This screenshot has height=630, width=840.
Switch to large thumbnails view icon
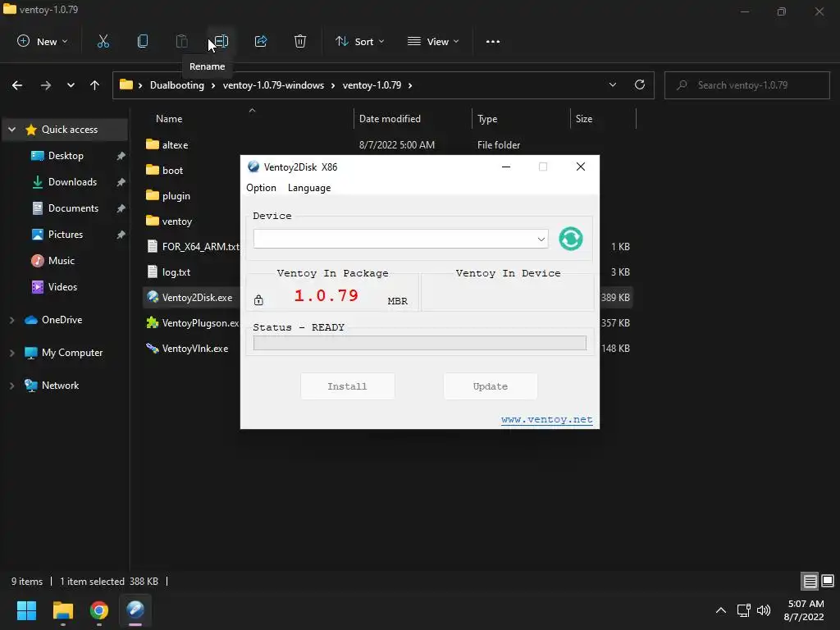[828, 581]
